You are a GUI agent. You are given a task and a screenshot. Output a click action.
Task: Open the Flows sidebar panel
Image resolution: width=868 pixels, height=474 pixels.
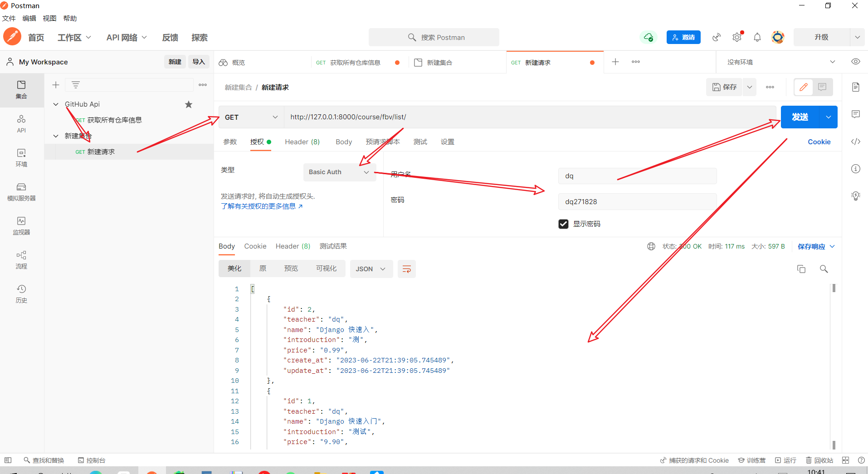(21, 260)
